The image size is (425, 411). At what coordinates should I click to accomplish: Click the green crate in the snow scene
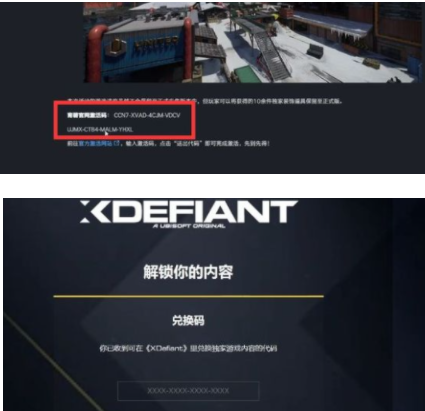point(244,73)
